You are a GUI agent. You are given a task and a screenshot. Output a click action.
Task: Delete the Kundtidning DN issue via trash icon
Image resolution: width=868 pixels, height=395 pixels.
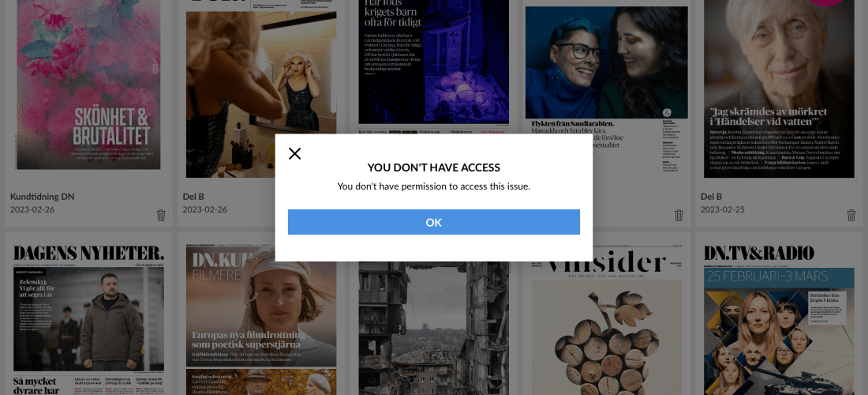pos(161,215)
